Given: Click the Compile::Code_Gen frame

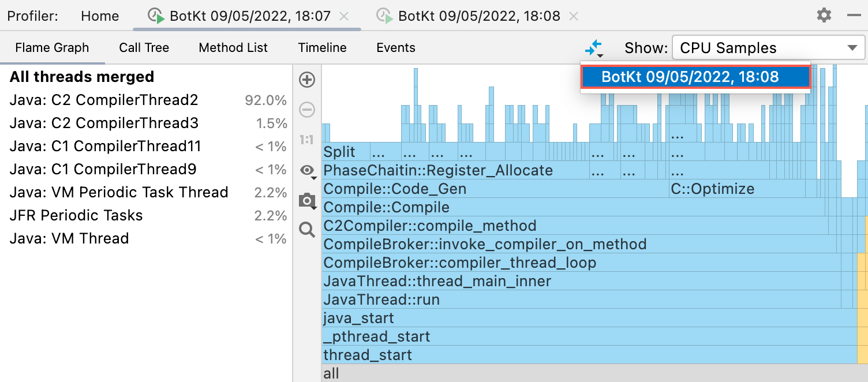Looking at the screenshot, I should (x=495, y=189).
